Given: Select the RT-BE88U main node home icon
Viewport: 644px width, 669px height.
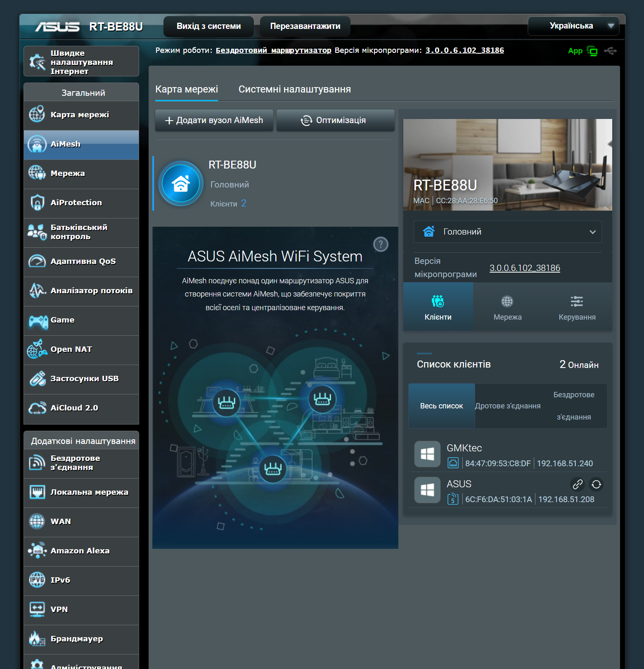Looking at the screenshot, I should (181, 183).
